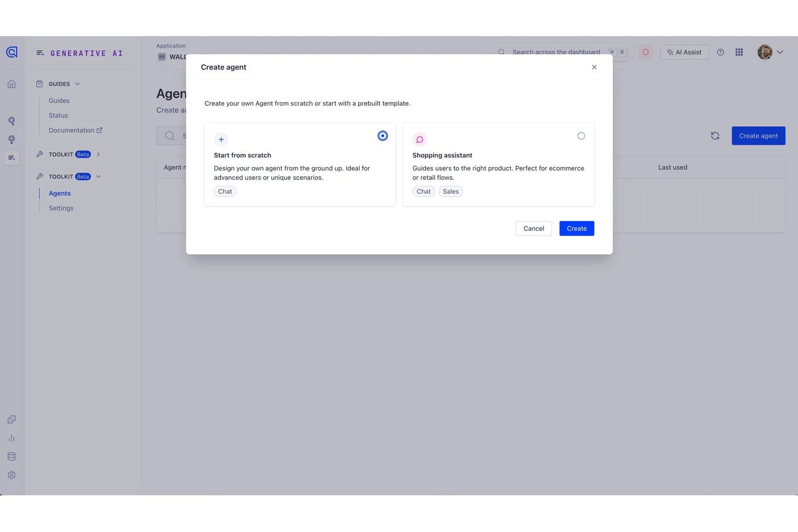Click the Shopping assistant card title

point(442,155)
